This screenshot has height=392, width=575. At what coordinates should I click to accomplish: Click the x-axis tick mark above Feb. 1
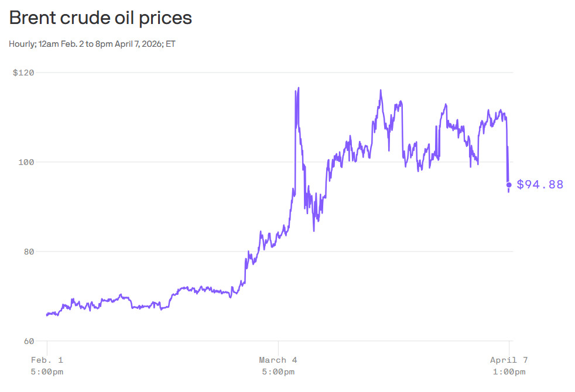click(47, 345)
